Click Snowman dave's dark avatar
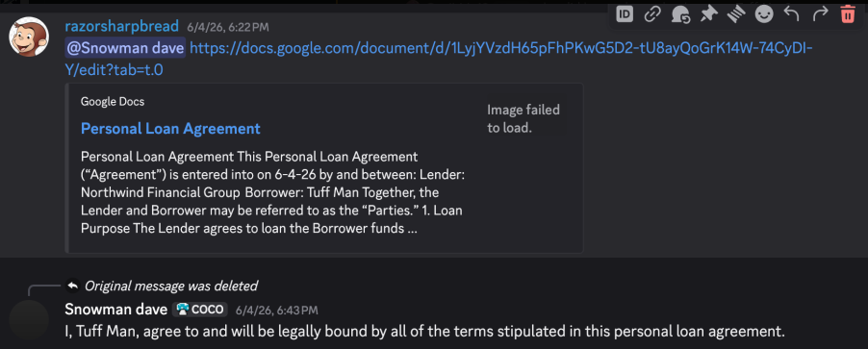Screen dimensions: 868x349 [29, 320]
